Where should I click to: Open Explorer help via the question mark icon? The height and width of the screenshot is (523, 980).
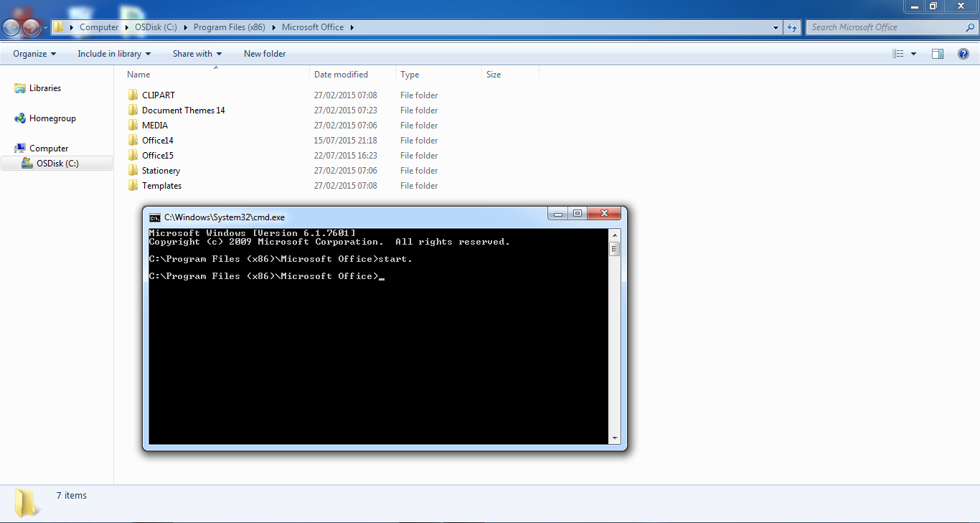point(963,53)
